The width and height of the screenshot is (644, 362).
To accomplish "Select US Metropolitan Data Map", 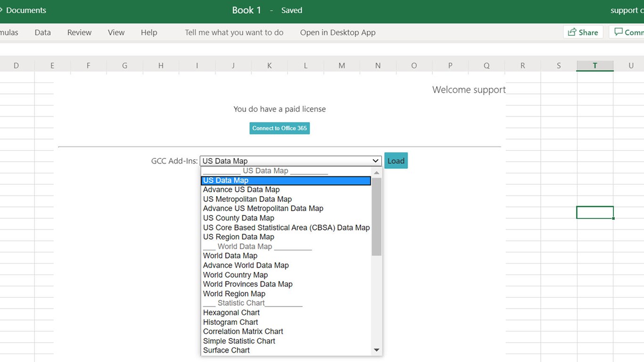I will 286,199.
